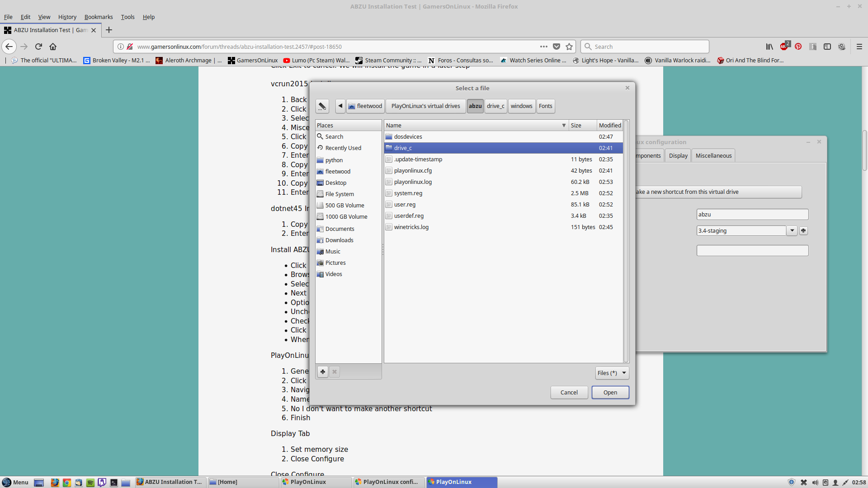The image size is (868, 488).
Task: Open Firefox hamburger menu
Action: pyautogui.click(x=859, y=47)
